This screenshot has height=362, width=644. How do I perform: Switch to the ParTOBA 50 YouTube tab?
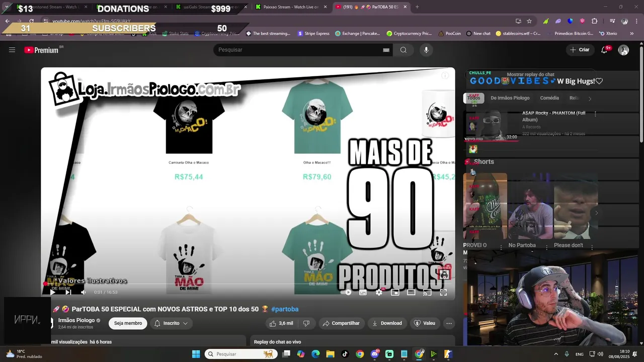coord(371,7)
